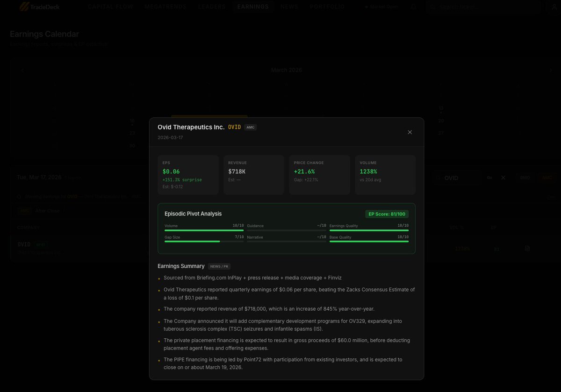Close the Ovid Therapeutics details dialog
Image resolution: width=561 pixels, height=392 pixels.
coord(410,132)
